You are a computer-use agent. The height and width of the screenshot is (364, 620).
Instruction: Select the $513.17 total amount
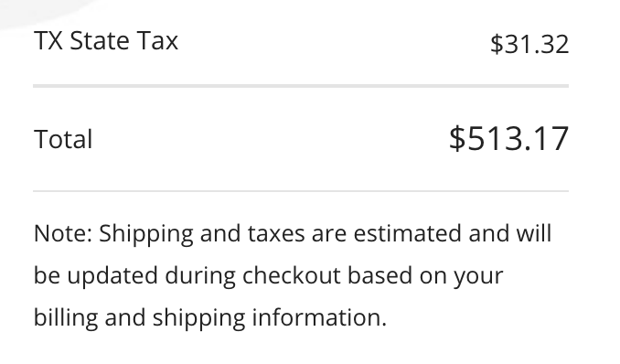click(x=508, y=138)
